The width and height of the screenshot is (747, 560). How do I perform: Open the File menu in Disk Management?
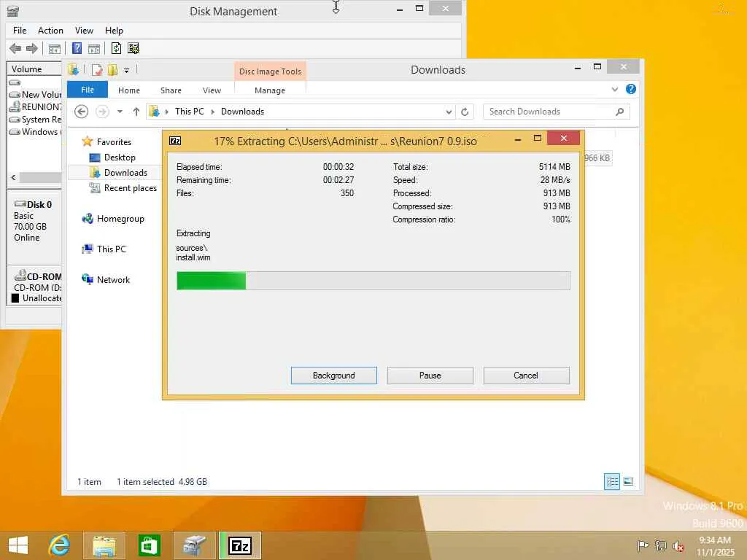[x=20, y=31]
